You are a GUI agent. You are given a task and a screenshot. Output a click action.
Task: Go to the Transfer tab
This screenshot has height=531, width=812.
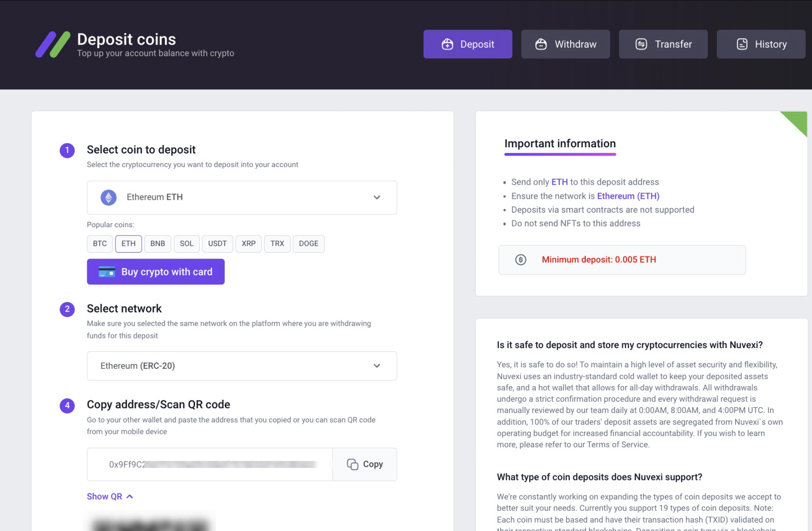click(663, 44)
